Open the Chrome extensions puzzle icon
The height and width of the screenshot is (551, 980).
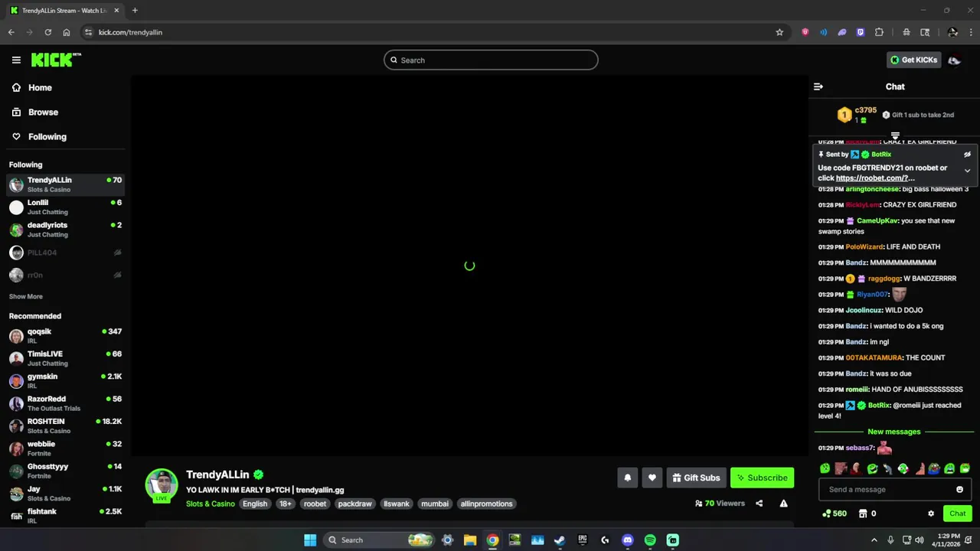[x=879, y=32]
